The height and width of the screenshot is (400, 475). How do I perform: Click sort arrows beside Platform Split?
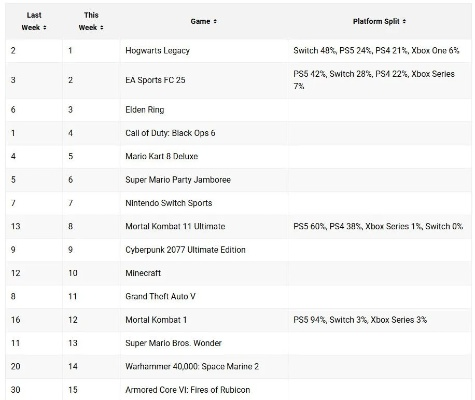(404, 21)
